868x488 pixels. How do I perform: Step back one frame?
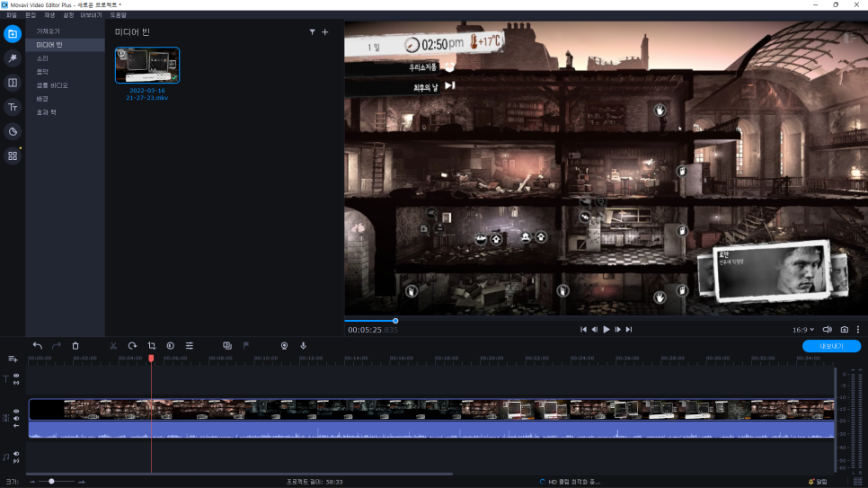[595, 330]
